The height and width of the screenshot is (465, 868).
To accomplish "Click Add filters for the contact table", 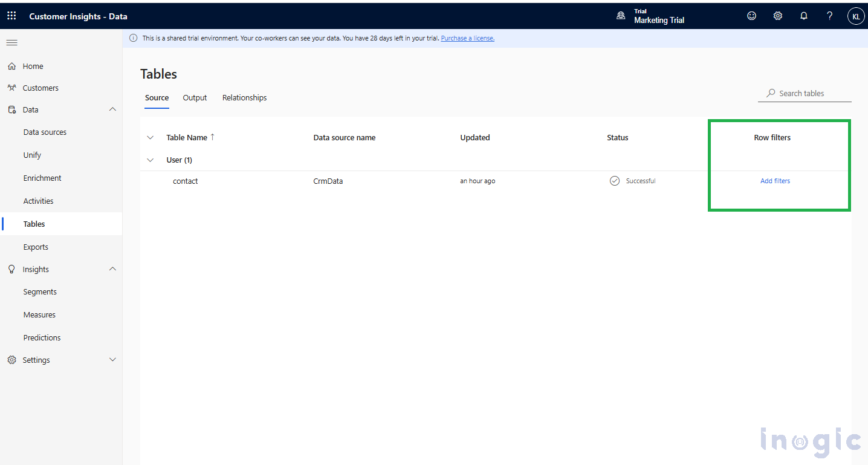I will pyautogui.click(x=775, y=180).
